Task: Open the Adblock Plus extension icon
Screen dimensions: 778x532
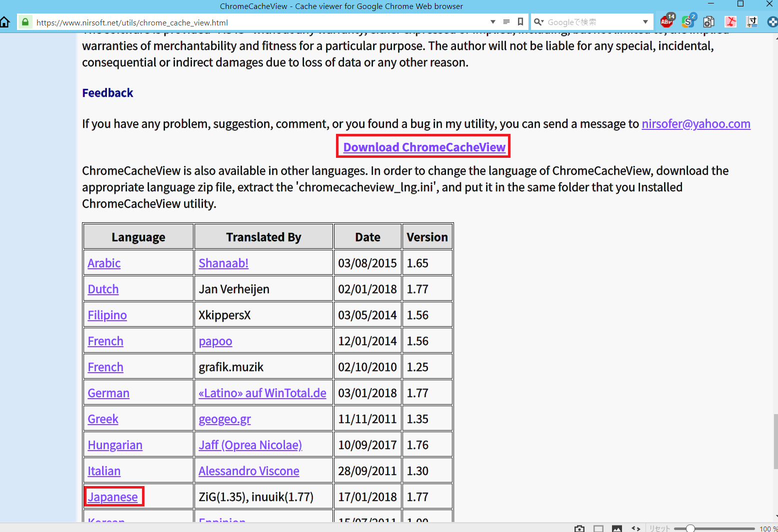Action: (x=667, y=21)
